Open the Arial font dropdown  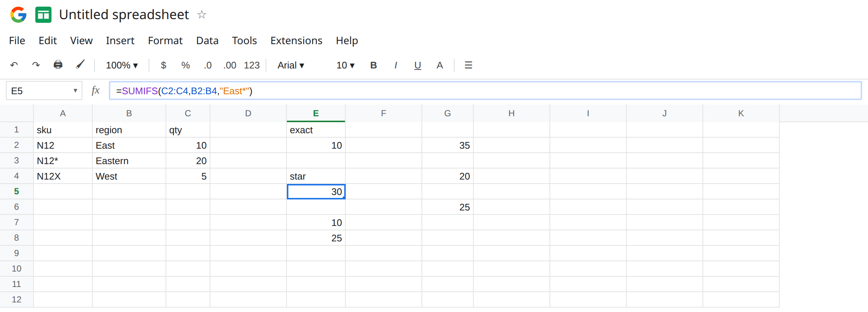(x=291, y=65)
